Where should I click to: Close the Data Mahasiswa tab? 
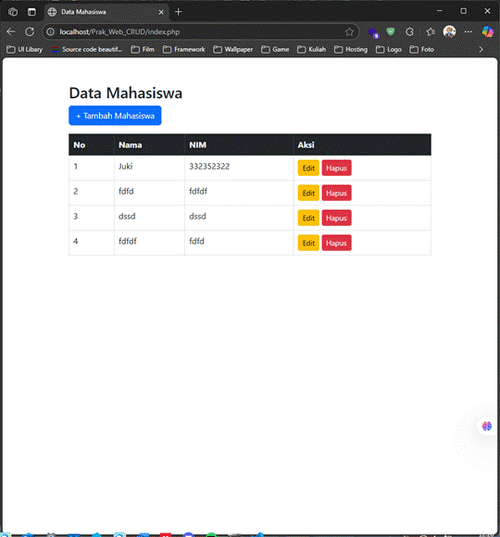161,12
